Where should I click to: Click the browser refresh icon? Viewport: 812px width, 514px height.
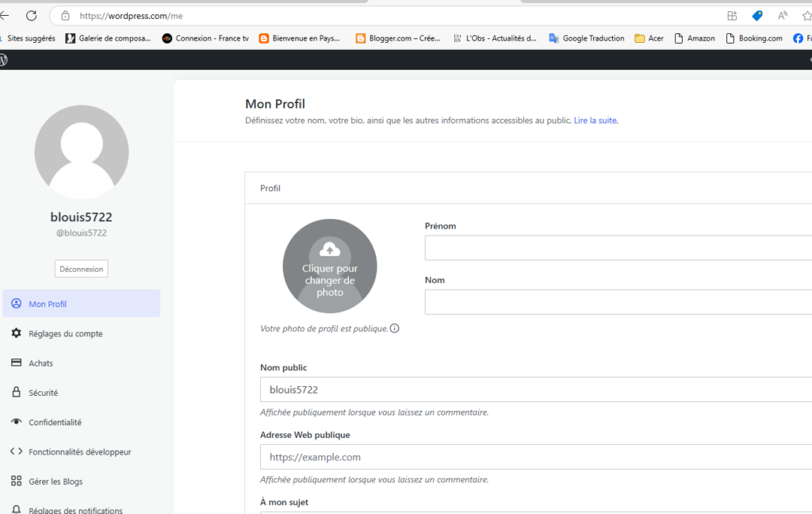click(x=32, y=16)
